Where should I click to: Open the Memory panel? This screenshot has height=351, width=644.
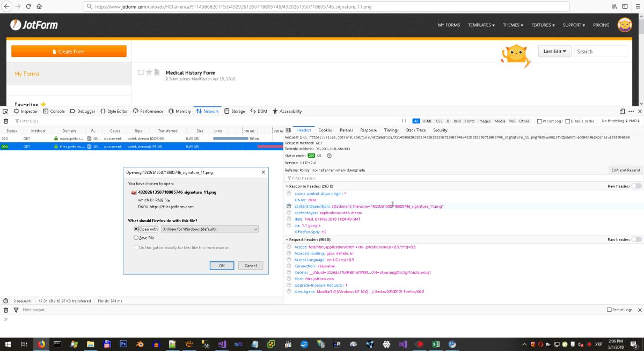tap(179, 111)
